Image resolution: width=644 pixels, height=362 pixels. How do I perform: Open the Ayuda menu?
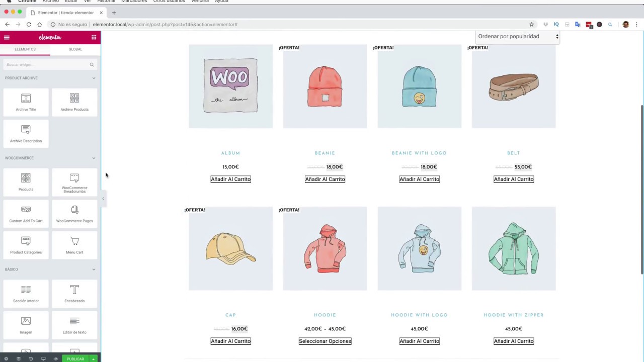point(221,2)
